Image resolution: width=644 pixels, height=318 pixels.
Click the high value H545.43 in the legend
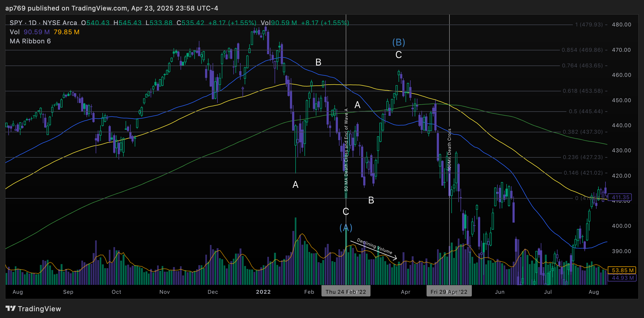[127, 23]
